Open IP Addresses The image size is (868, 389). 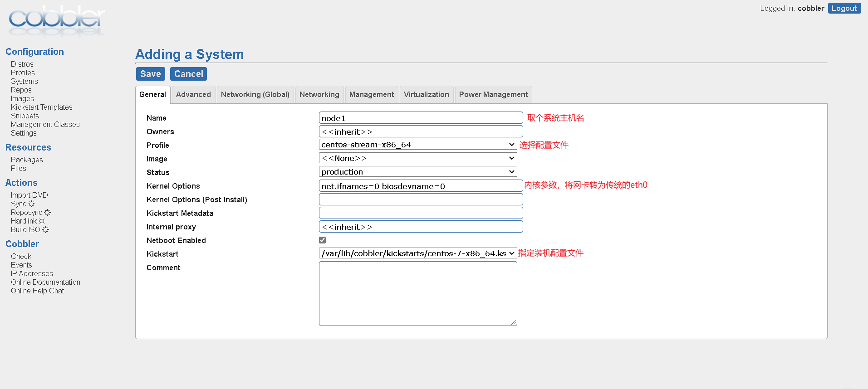(x=32, y=274)
